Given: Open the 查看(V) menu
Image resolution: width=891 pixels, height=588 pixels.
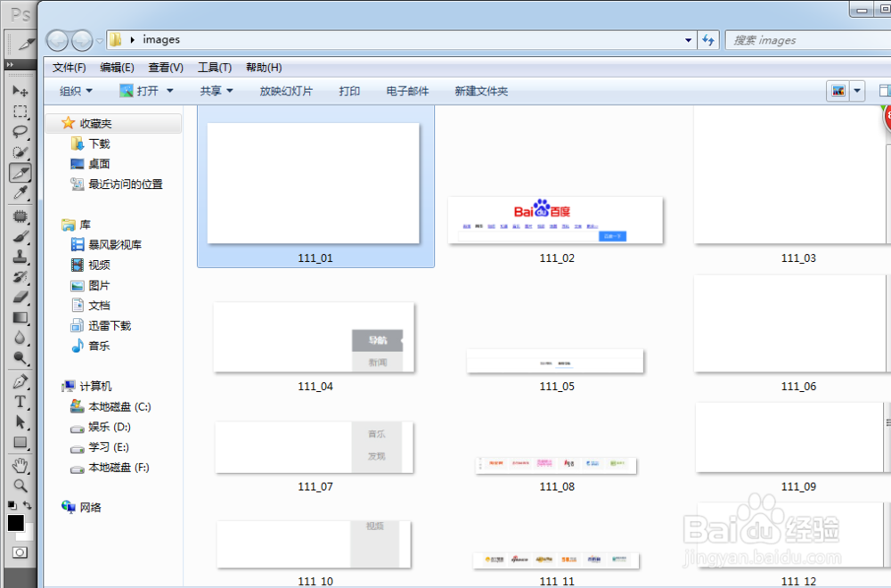Looking at the screenshot, I should (x=166, y=68).
